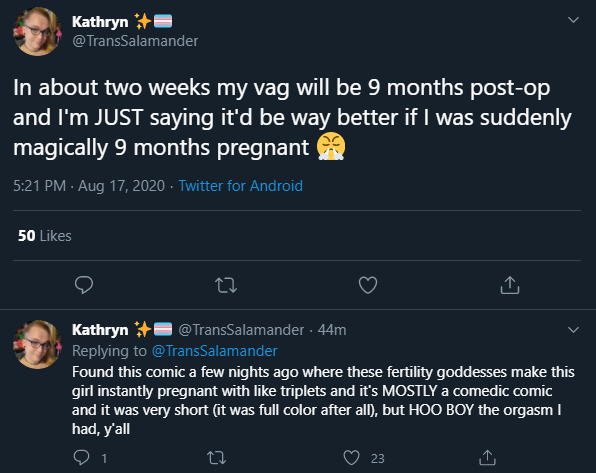Like the main tweet with heart icon
The width and height of the screenshot is (596, 473).
tap(368, 285)
